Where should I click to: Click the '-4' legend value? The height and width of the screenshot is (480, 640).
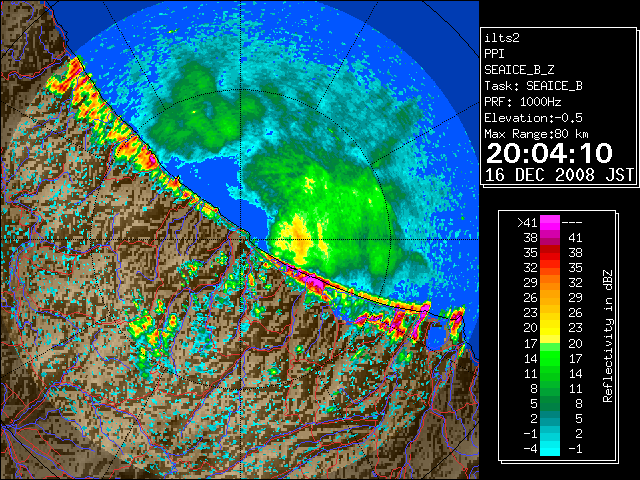click(x=530, y=448)
